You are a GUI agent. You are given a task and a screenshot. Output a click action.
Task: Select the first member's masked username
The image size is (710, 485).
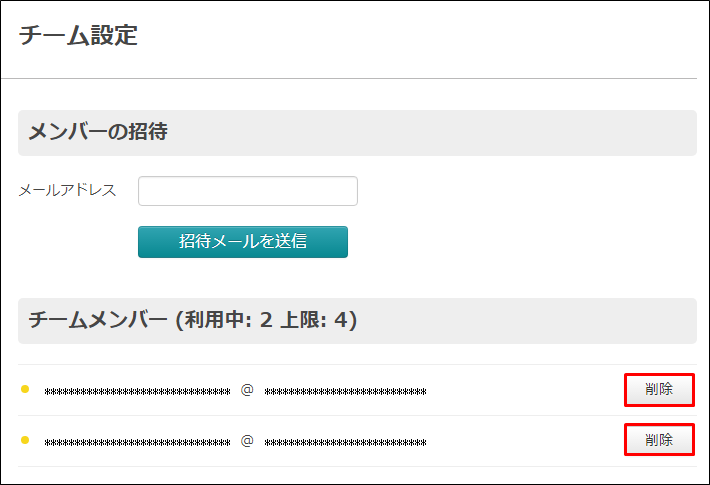click(x=138, y=392)
